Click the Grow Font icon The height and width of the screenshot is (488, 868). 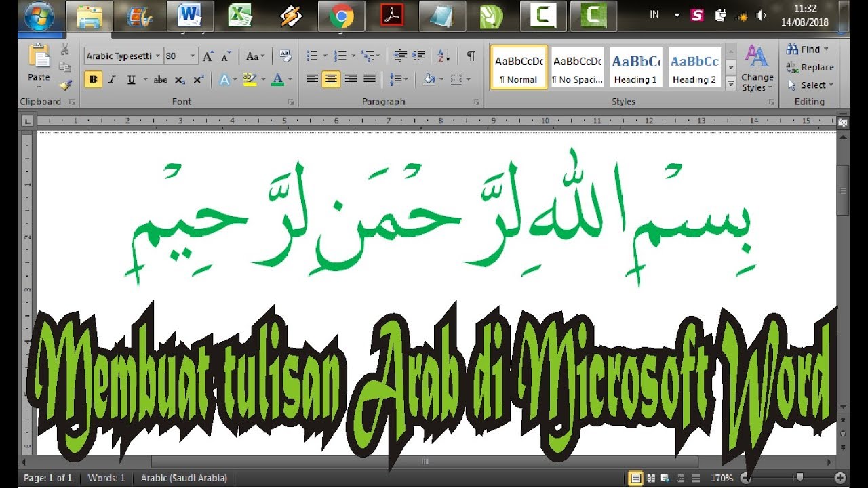(208, 56)
